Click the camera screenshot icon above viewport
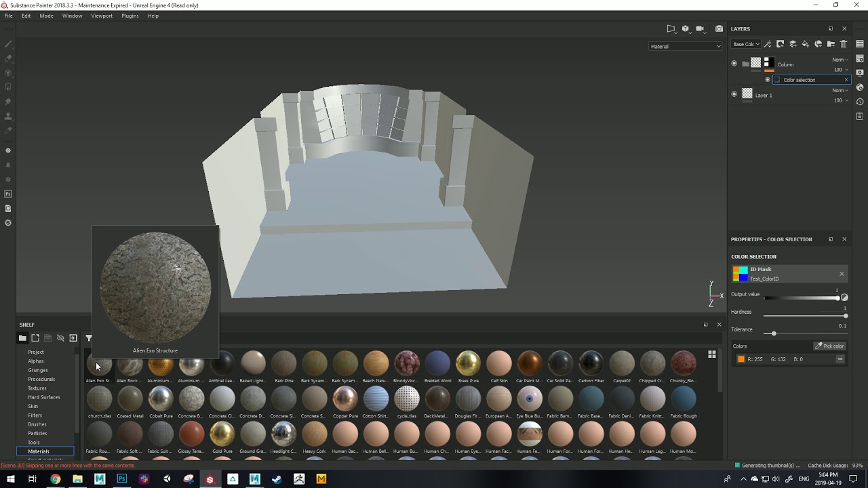This screenshot has height=488, width=868. pos(719,29)
